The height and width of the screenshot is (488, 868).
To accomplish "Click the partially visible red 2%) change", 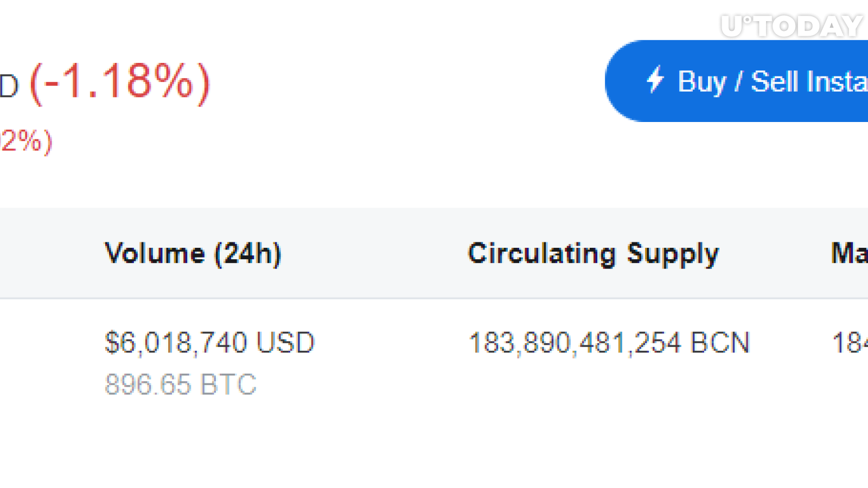I will [26, 141].
